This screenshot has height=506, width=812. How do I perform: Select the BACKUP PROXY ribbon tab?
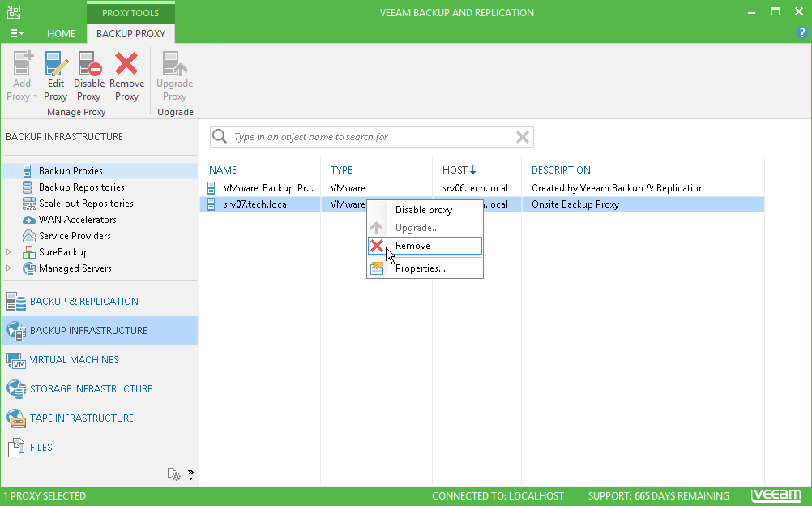click(x=130, y=34)
